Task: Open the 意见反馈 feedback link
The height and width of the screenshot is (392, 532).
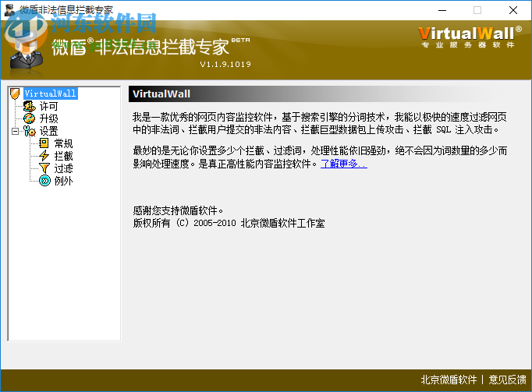Action: (x=507, y=380)
